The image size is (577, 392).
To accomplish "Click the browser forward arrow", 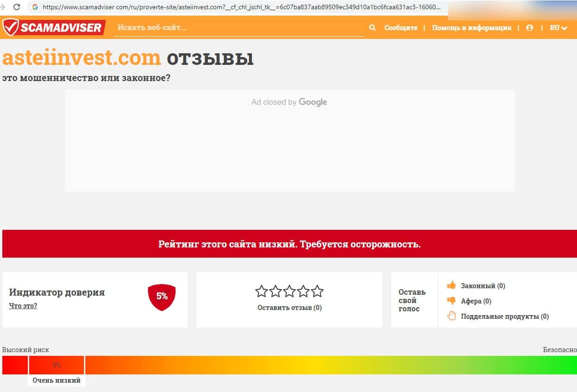I will click(2, 7).
